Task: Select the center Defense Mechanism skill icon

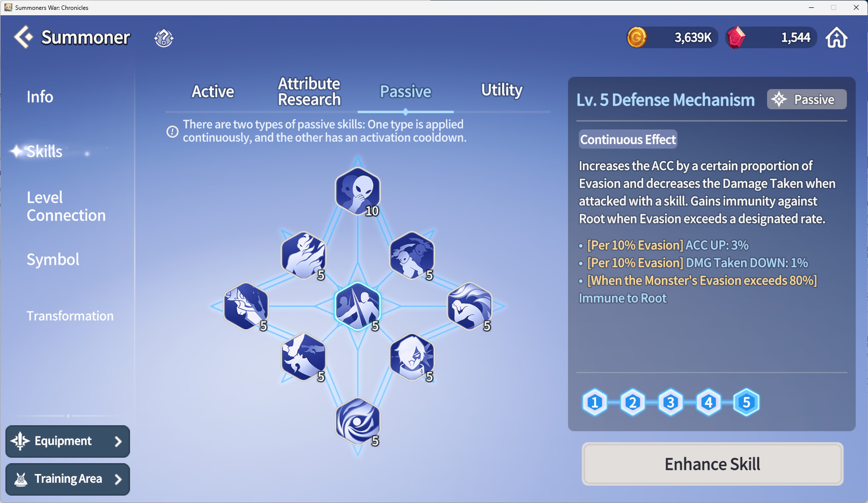Action: tap(358, 306)
